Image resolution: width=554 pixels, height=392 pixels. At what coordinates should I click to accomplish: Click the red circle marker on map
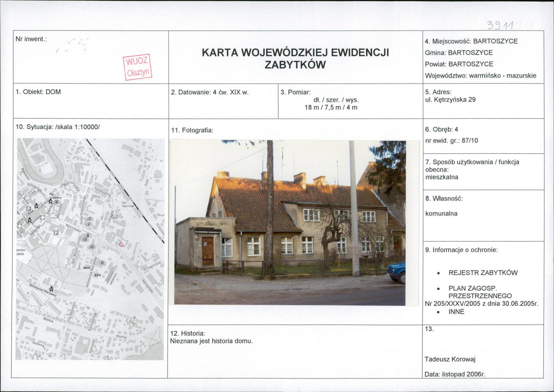[121, 244]
